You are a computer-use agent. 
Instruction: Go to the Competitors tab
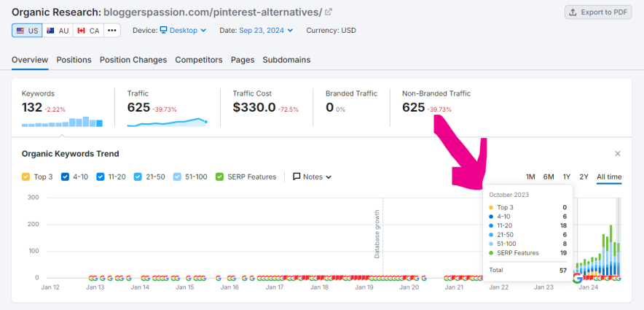(198, 60)
